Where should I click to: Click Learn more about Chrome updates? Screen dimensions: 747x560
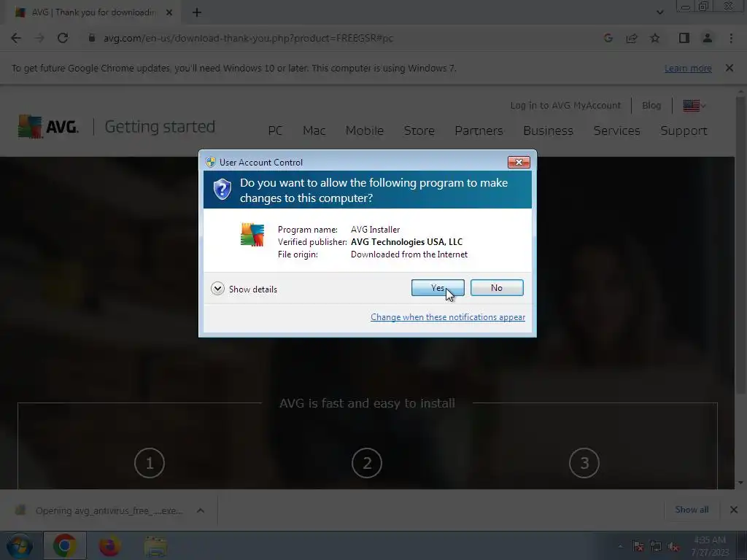pyautogui.click(x=688, y=68)
